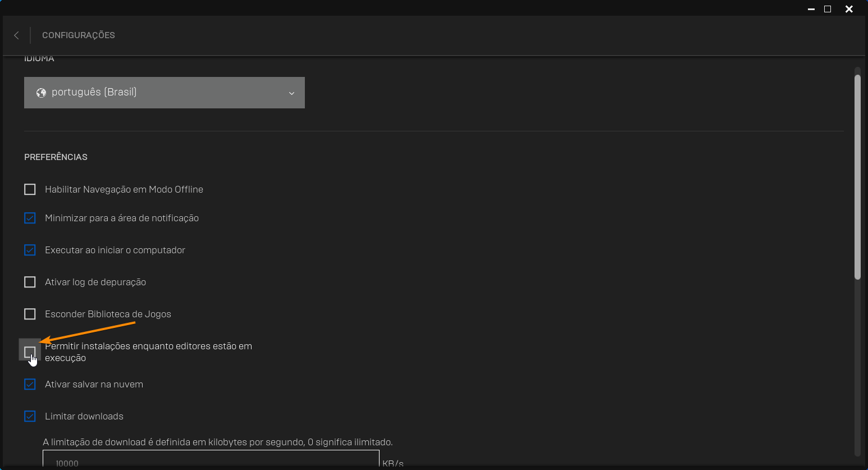Click the CONFIGURAÇÕES header title
This screenshot has height=470, width=868.
[x=79, y=35]
